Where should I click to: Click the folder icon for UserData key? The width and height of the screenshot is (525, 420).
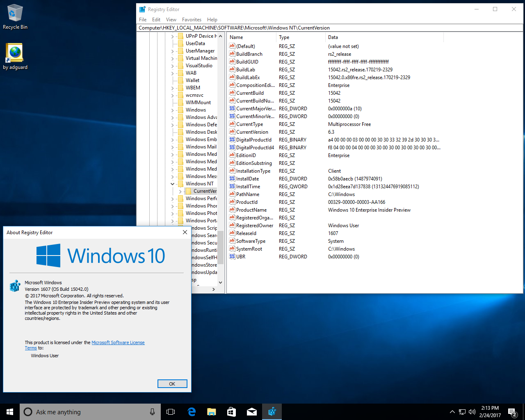point(180,43)
